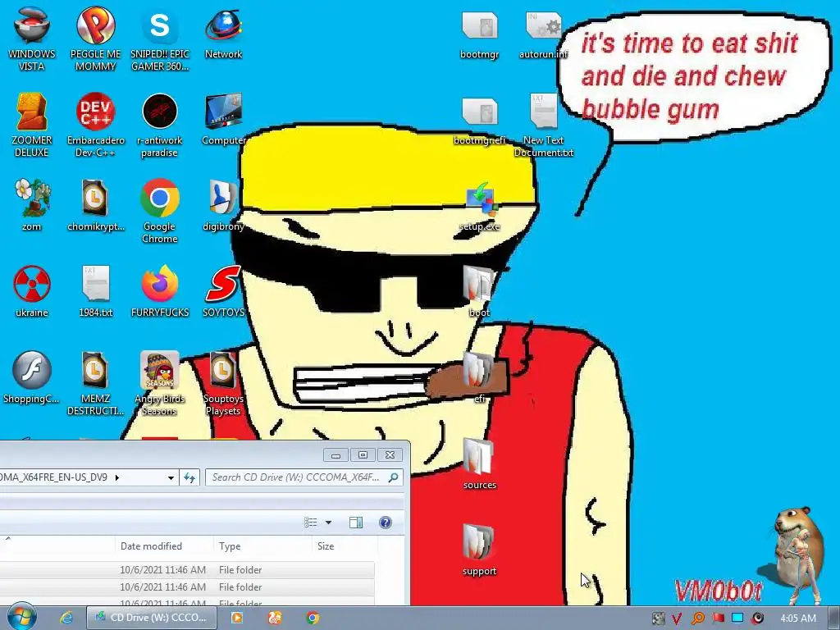Launch PEGGLE ME MOMMY shortcut
840x630 pixels.
[x=95, y=39]
